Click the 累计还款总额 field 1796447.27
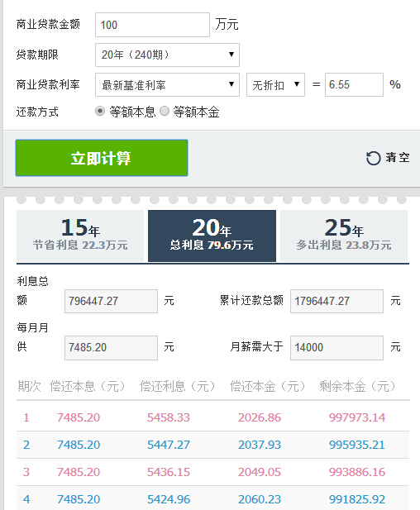This screenshot has width=420, height=510. tap(336, 301)
